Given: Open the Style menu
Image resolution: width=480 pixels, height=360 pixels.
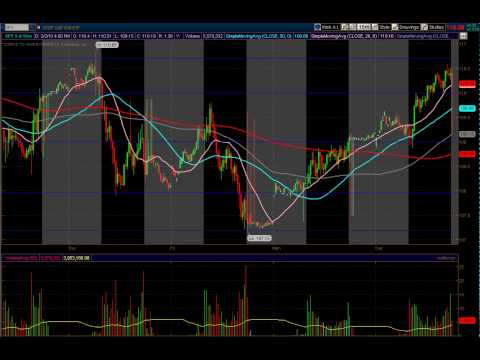Looking at the screenshot, I should 384,27.
